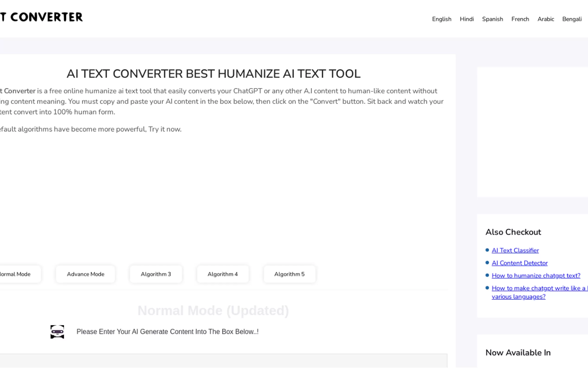Screen dimensions: 588x368
Task: Click the robot avatar icon
Action: [x=57, y=332]
